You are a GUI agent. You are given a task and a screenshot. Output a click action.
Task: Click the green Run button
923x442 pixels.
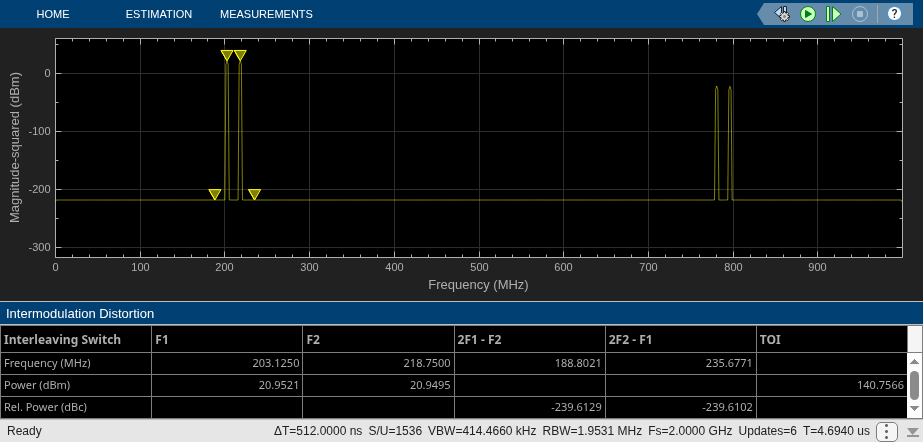808,14
